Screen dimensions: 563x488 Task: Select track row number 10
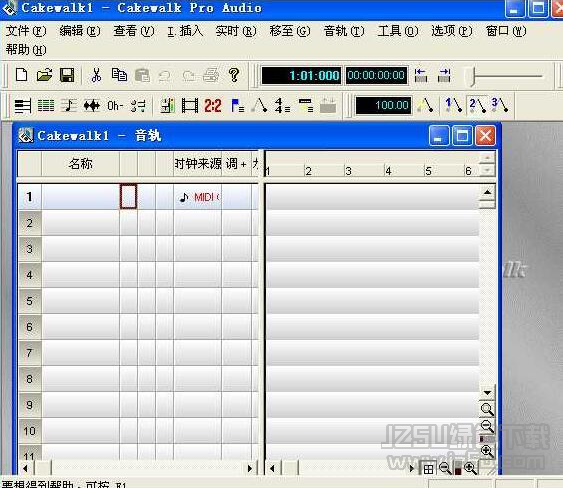coord(29,431)
